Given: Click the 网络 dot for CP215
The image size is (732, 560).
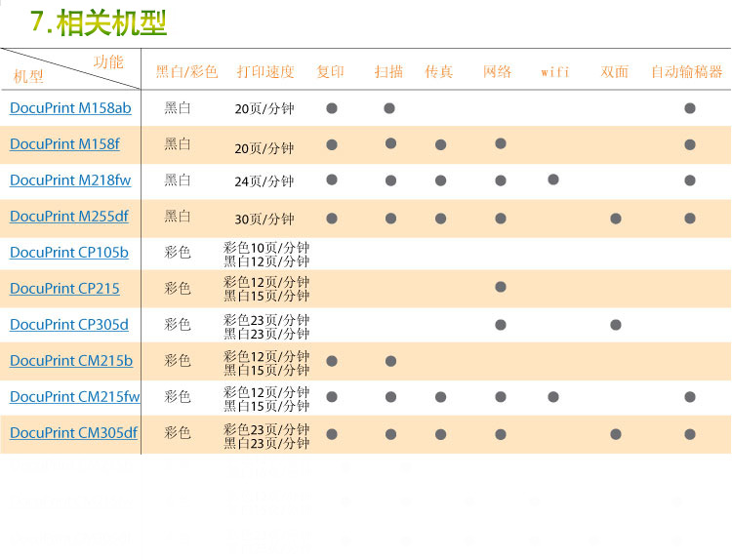Looking at the screenshot, I should [x=501, y=287].
